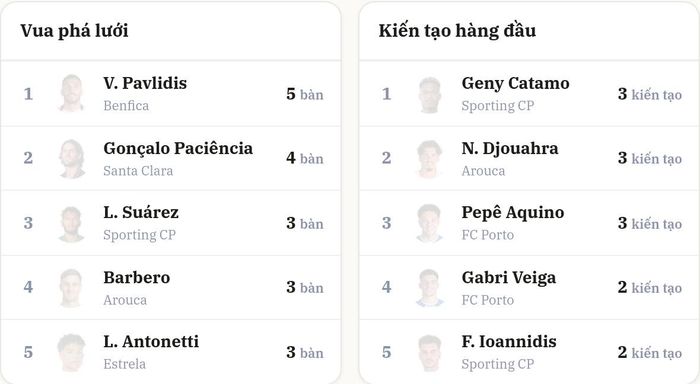The height and width of the screenshot is (384, 700).
Task: Open Estrela team label under Antonetti
Action: pos(125,364)
